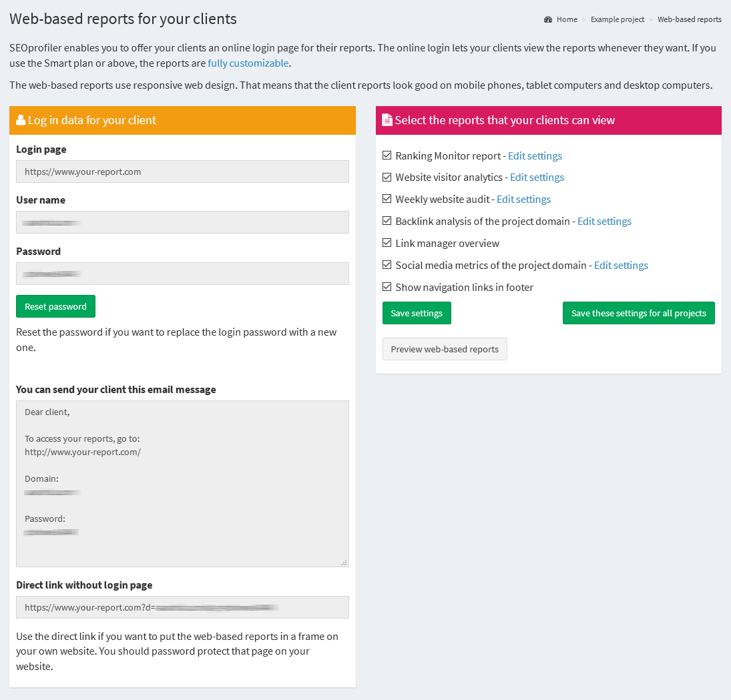Click inside the User name input field
The height and width of the screenshot is (700, 731).
[182, 222]
